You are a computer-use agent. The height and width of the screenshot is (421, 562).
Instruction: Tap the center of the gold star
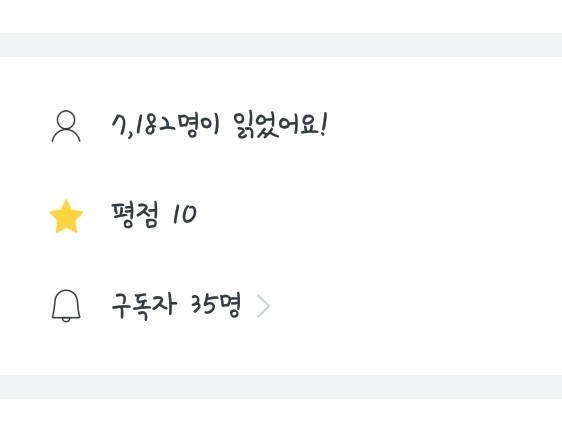[x=66, y=216]
